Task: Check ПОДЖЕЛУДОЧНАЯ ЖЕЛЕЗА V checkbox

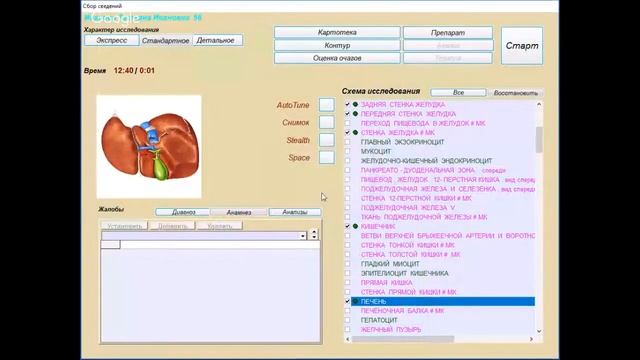Action: (347, 208)
